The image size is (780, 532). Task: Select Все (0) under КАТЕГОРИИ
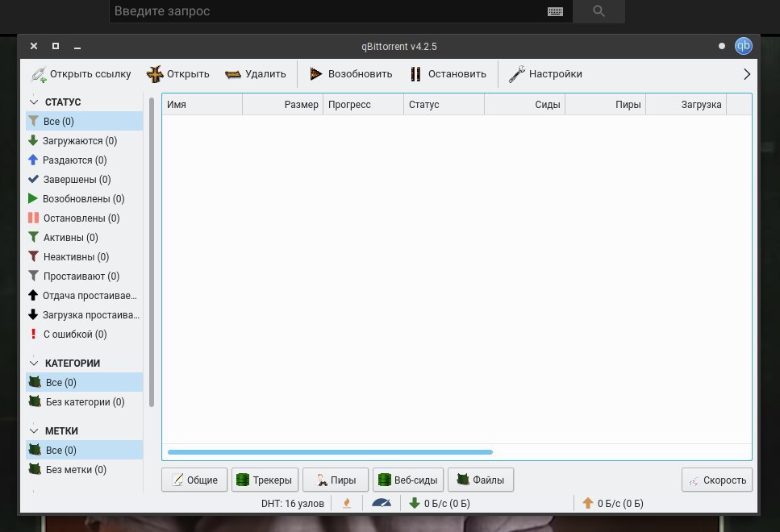point(84,382)
